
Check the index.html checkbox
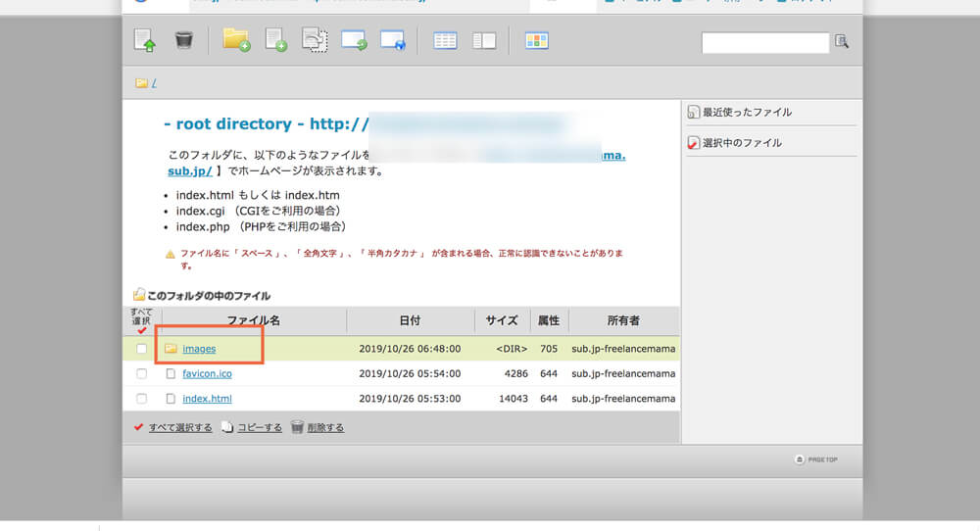point(142,399)
